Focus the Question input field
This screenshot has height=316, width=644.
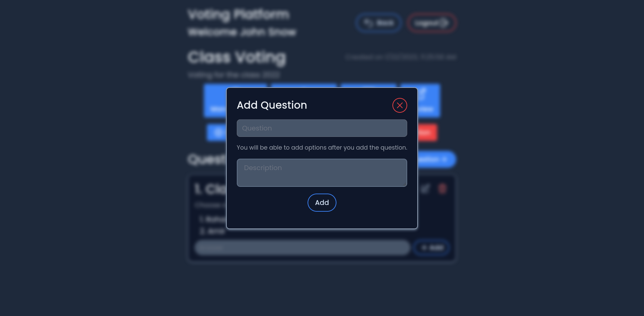point(322,128)
